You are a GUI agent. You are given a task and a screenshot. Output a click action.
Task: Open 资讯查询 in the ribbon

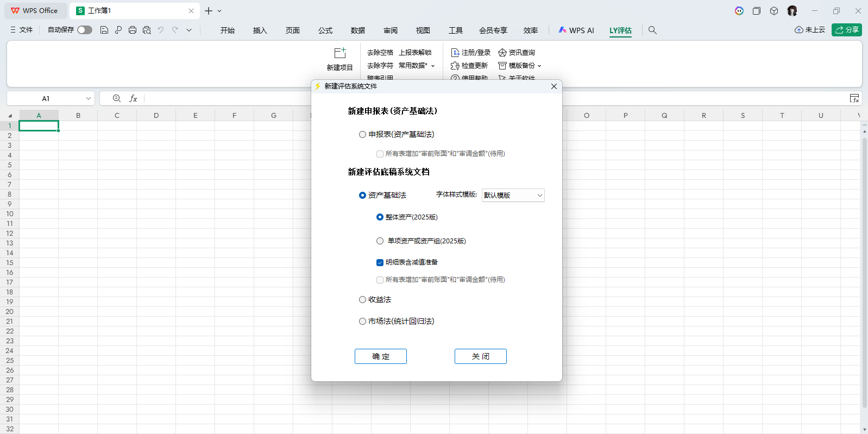pos(517,53)
